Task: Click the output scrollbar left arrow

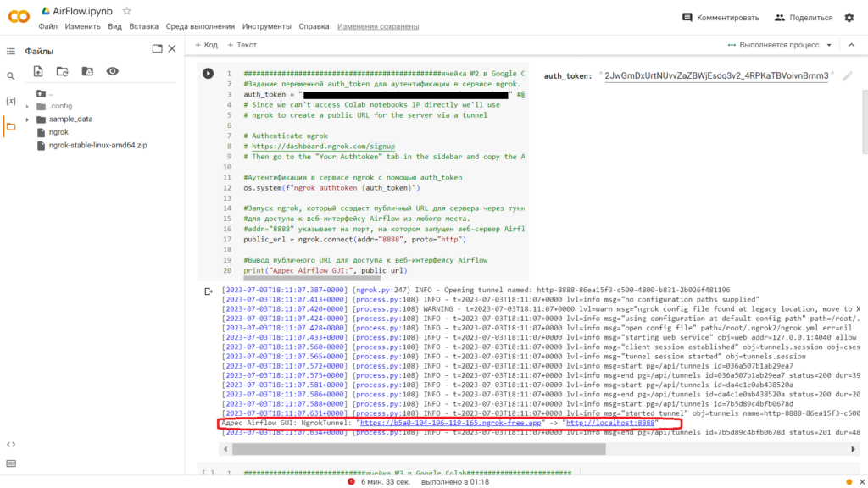Action: 225,449
